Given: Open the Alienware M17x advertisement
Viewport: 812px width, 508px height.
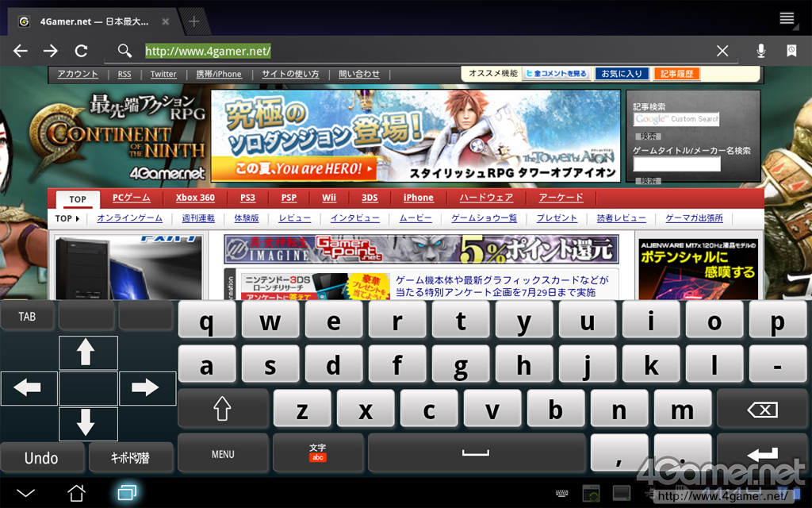Looking at the screenshot, I should click(698, 269).
